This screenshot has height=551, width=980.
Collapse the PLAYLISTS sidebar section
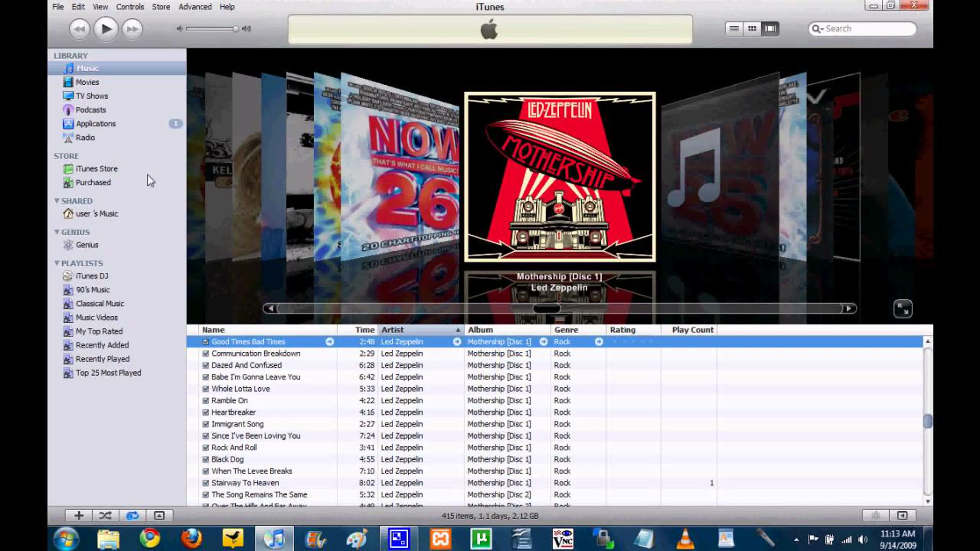pyautogui.click(x=57, y=263)
